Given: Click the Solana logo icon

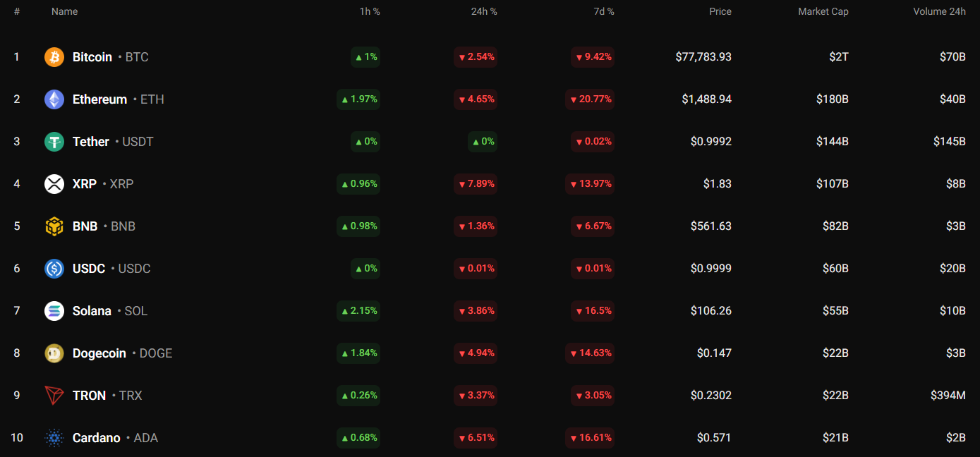Looking at the screenshot, I should pos(54,311).
